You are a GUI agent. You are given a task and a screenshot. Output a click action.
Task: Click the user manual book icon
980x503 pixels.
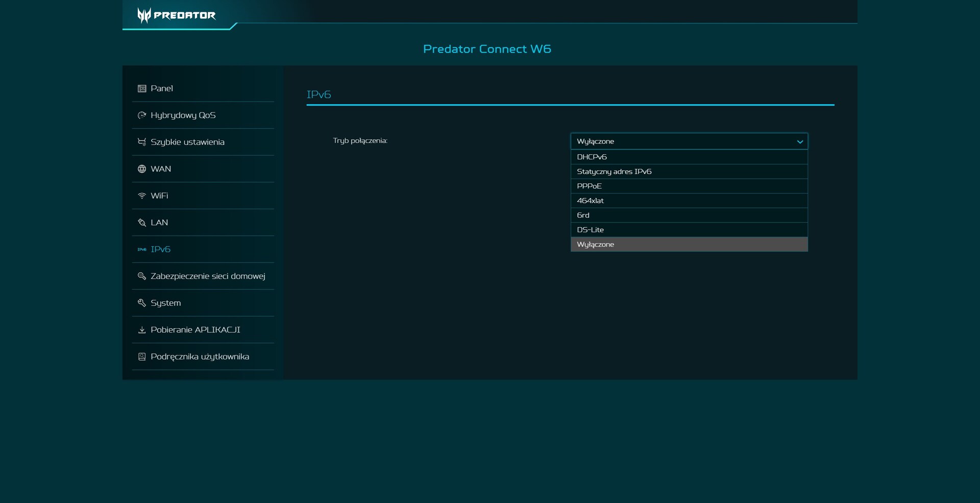(142, 356)
